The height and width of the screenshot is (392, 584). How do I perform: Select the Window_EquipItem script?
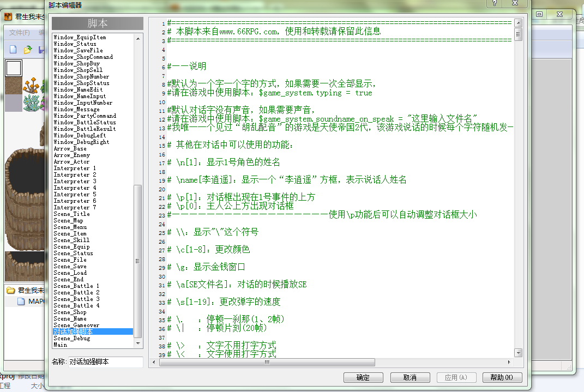80,37
